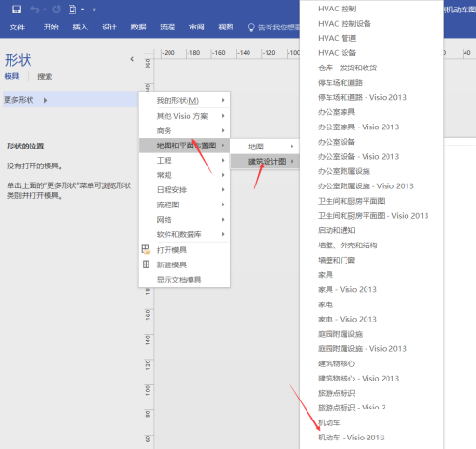Expand 我的形状(M) submenu
476x449 pixels.
click(185, 101)
